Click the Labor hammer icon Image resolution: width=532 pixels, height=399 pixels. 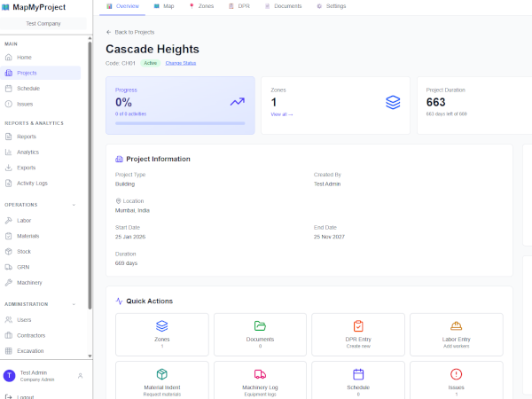pyautogui.click(x=9, y=221)
